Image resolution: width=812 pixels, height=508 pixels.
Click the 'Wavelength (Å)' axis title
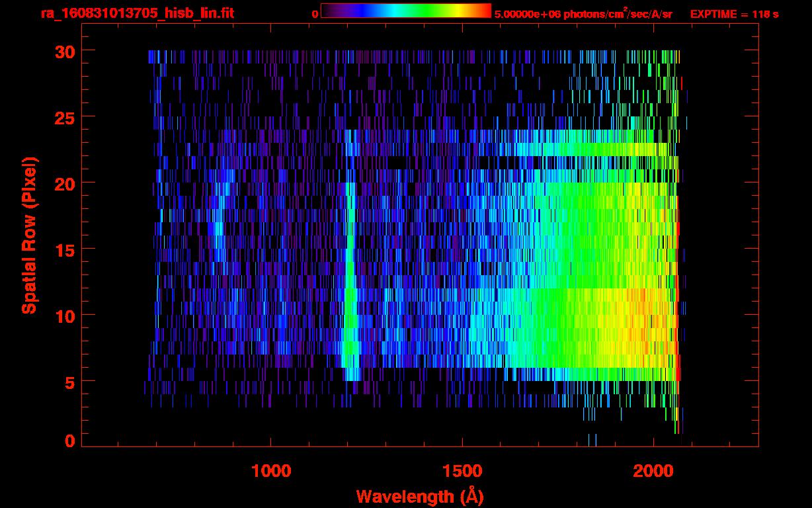pyautogui.click(x=419, y=496)
